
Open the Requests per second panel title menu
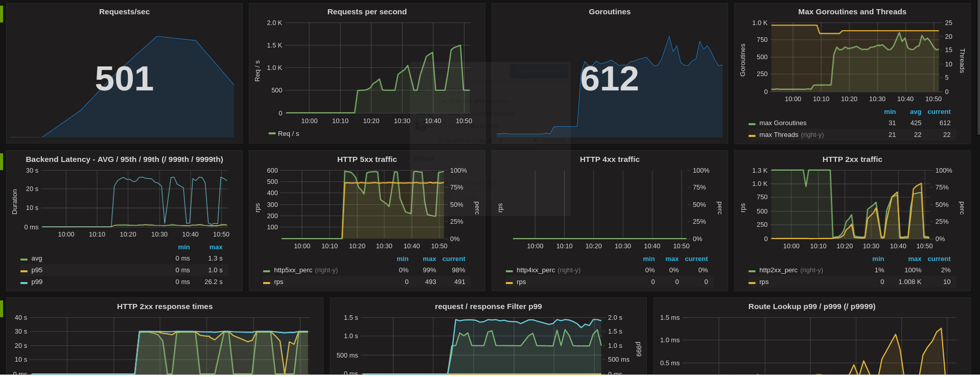click(x=367, y=12)
